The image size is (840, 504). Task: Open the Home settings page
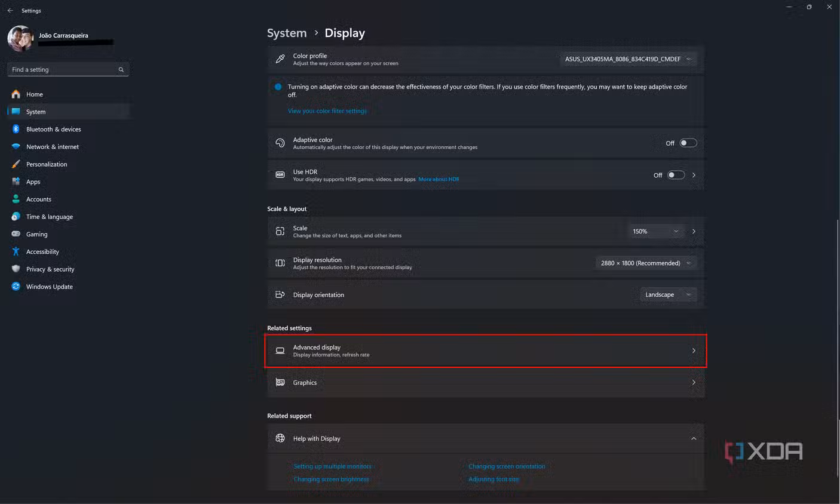coord(69,94)
